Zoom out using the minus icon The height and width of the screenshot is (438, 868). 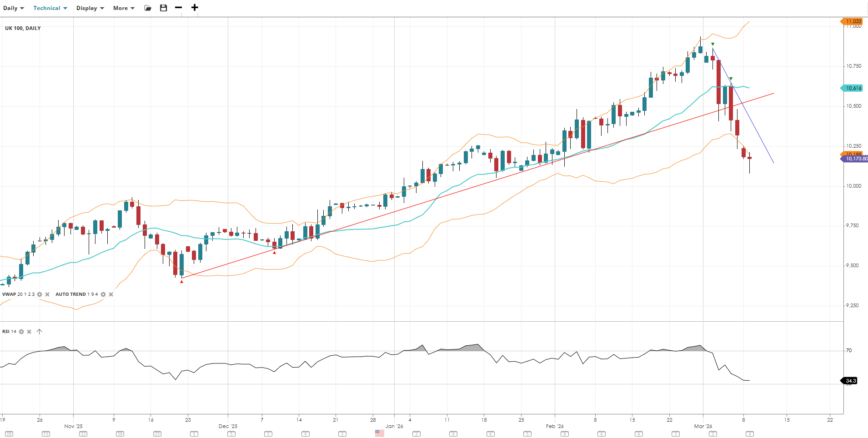tap(179, 8)
